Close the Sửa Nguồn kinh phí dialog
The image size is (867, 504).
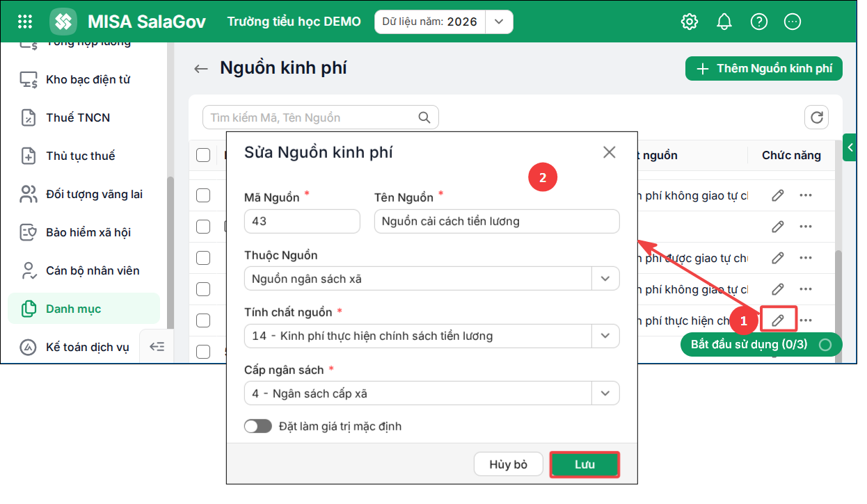tap(610, 152)
